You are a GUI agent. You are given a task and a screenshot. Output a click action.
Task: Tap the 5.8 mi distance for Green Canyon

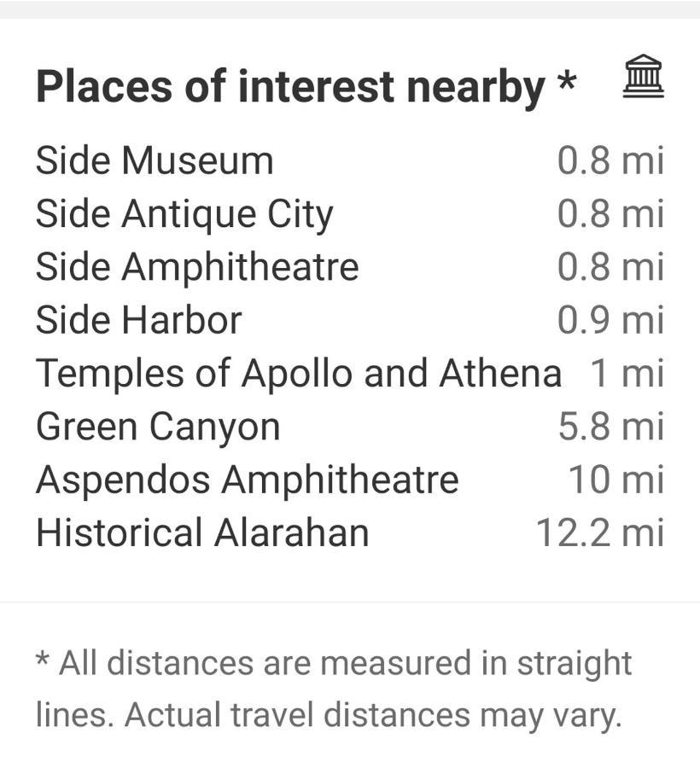611,427
